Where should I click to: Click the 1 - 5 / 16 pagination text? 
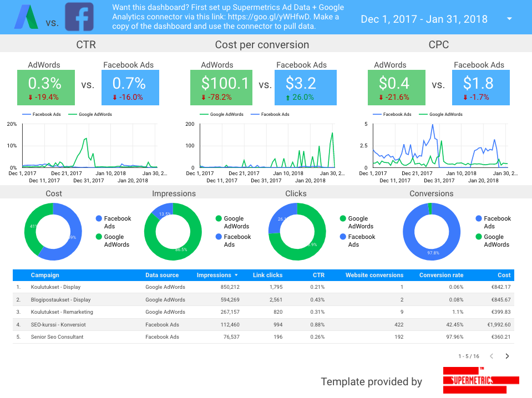[469, 356]
